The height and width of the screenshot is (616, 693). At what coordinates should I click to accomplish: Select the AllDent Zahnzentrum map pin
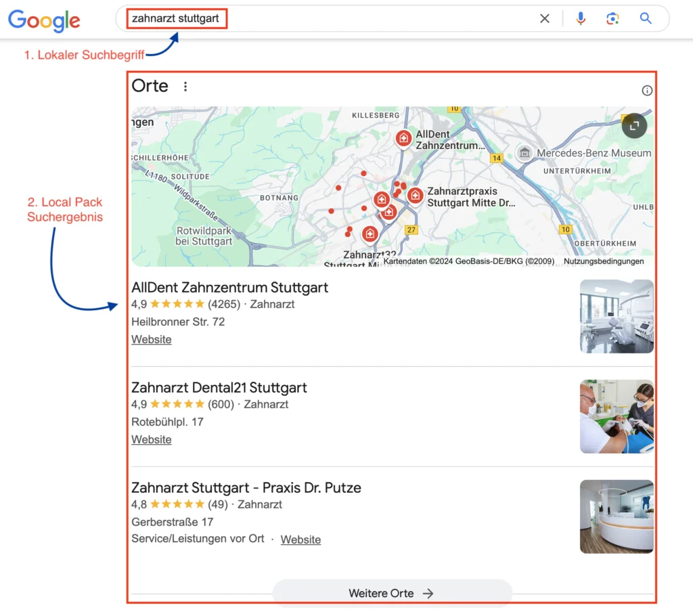(403, 138)
